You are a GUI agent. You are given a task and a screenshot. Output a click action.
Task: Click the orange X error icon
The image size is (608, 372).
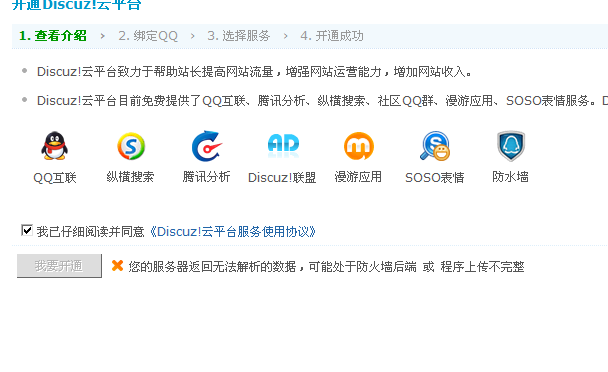click(x=117, y=266)
